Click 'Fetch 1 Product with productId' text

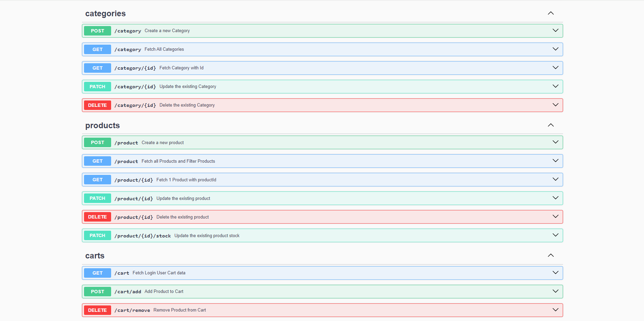point(186,180)
